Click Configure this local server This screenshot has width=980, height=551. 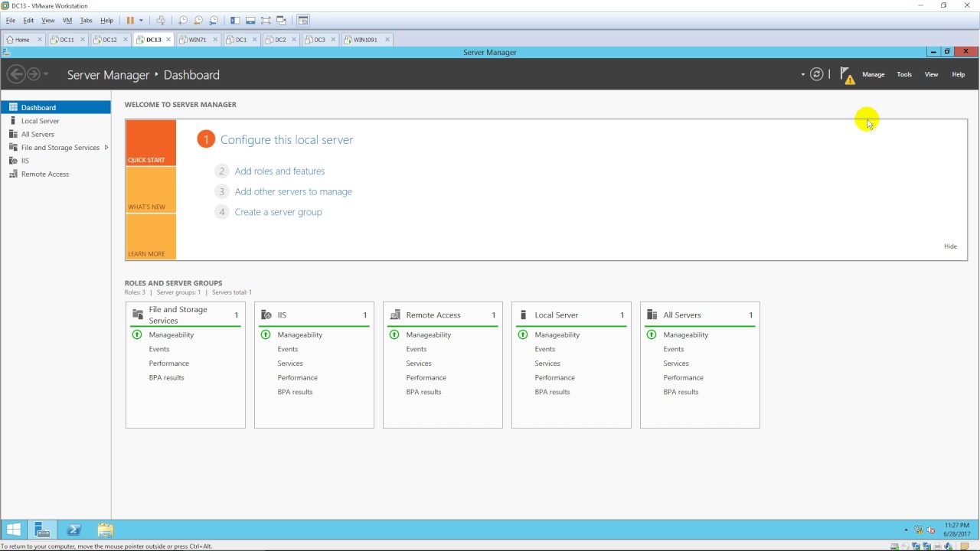[286, 140]
